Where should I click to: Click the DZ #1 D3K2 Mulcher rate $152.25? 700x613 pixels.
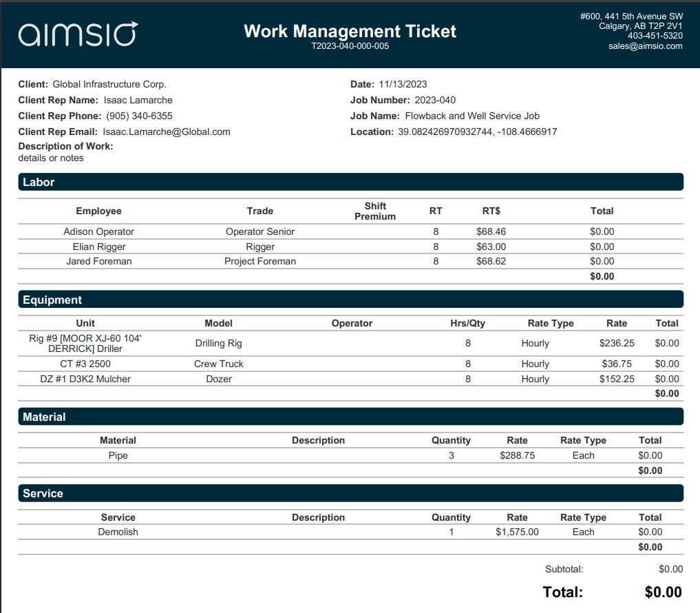617,379
